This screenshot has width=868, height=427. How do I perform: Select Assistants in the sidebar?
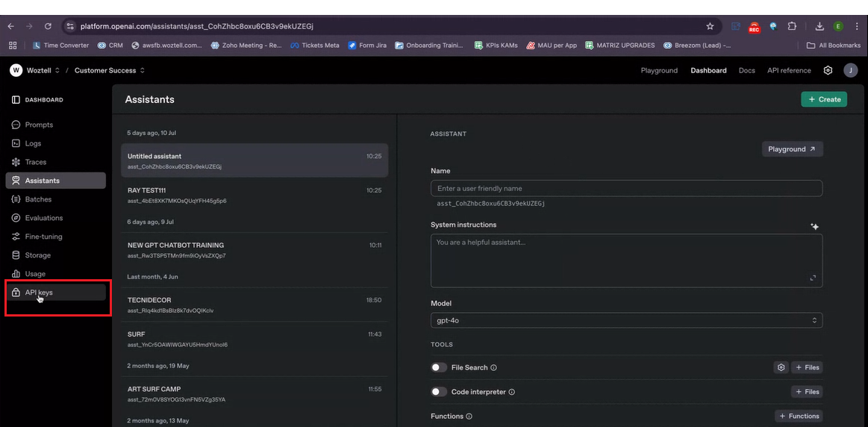pos(55,181)
